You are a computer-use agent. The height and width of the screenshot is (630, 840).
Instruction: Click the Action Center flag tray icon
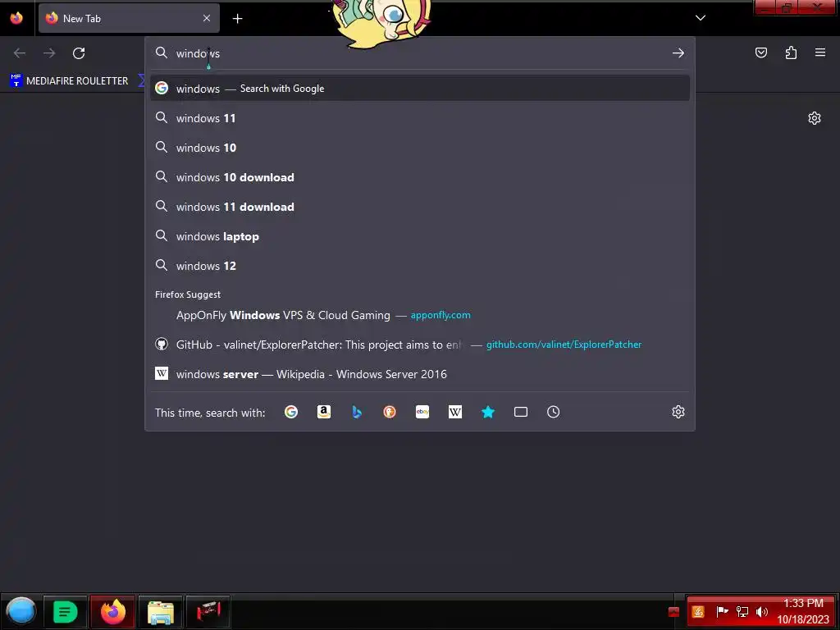(722, 611)
